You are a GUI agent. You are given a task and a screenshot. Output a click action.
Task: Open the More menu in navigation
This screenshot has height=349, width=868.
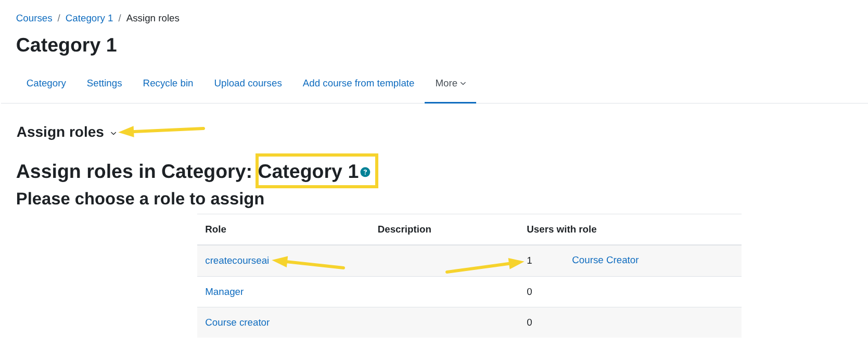tap(450, 83)
